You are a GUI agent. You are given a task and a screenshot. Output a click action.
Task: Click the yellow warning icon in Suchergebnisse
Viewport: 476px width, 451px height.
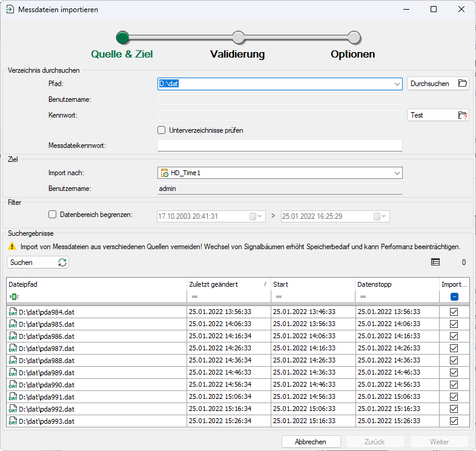tap(12, 247)
